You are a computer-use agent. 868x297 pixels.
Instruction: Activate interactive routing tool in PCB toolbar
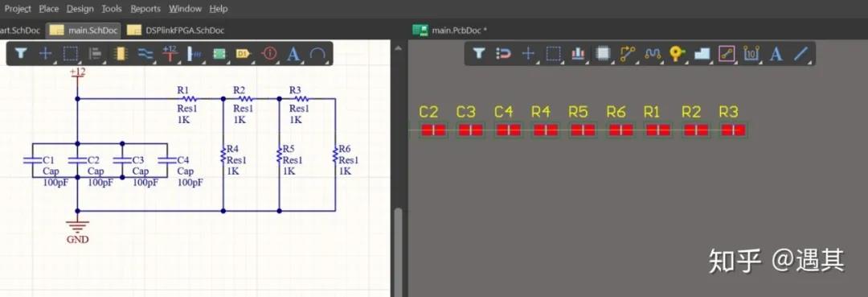click(x=628, y=53)
